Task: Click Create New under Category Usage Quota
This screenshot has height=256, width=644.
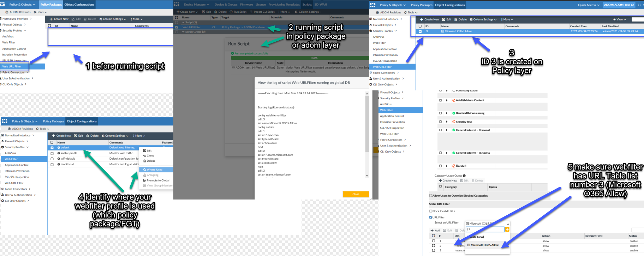Action: [448, 181]
